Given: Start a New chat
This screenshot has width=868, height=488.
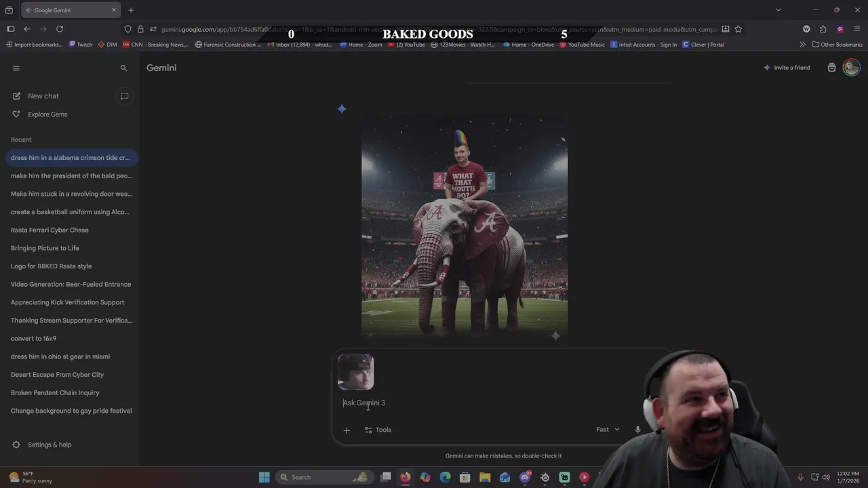Looking at the screenshot, I should [x=43, y=96].
